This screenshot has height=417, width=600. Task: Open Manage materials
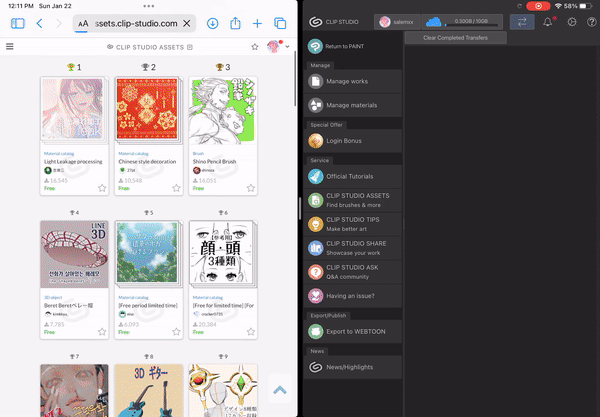(352, 105)
